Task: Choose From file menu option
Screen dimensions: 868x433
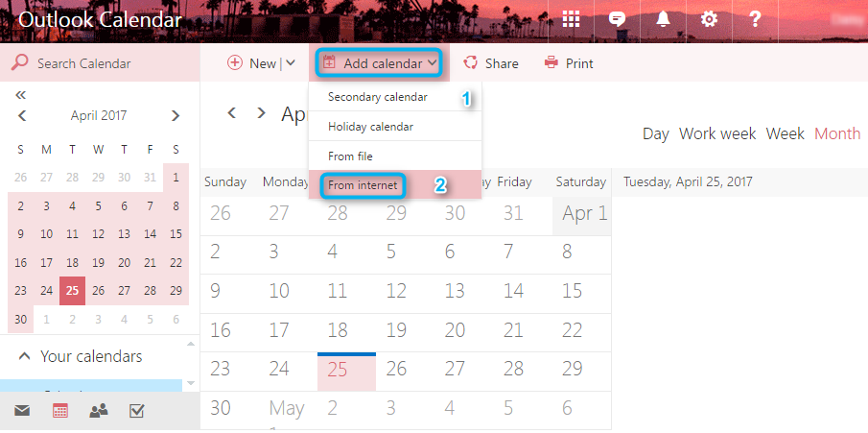Action: 395,156
